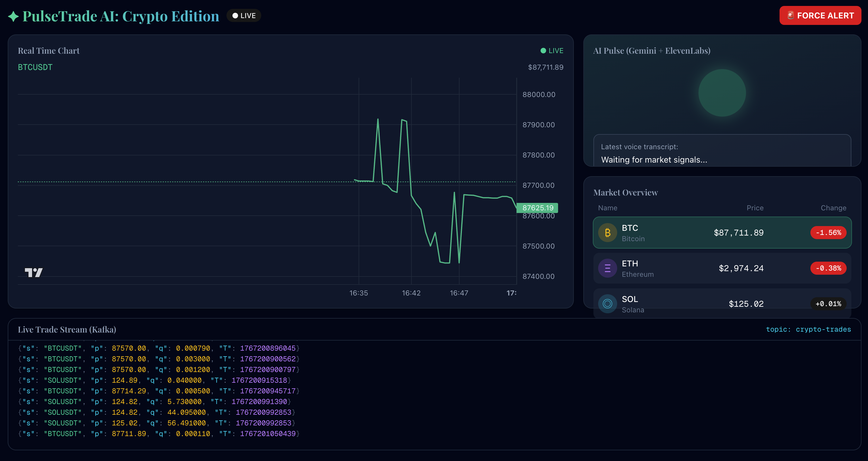Select the ETH row in Market Overview
868x461 pixels.
722,268
